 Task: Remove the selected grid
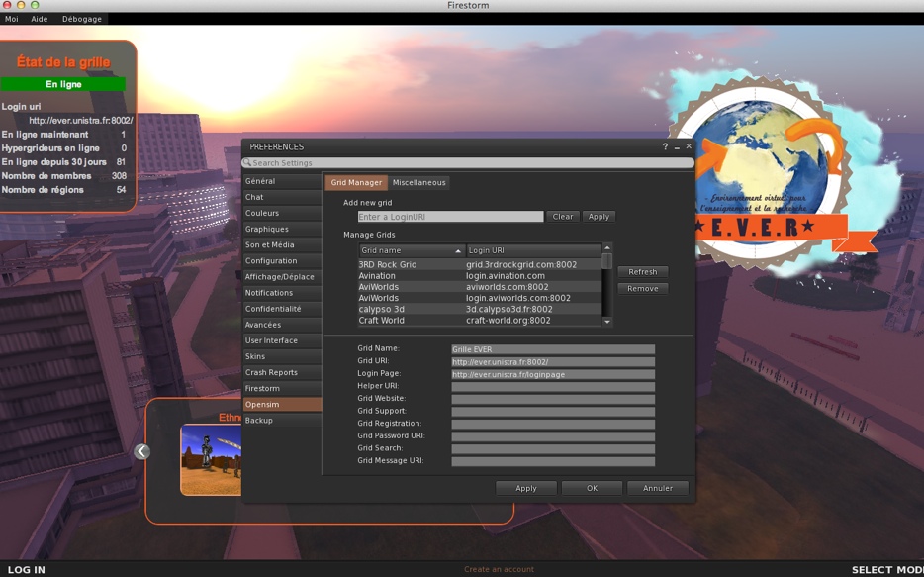(x=642, y=289)
